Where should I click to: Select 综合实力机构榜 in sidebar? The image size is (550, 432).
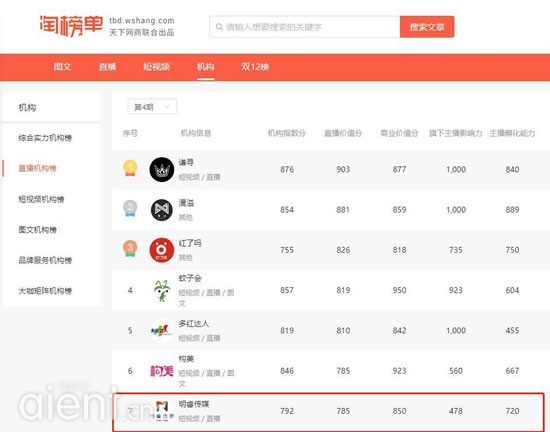[x=45, y=138]
